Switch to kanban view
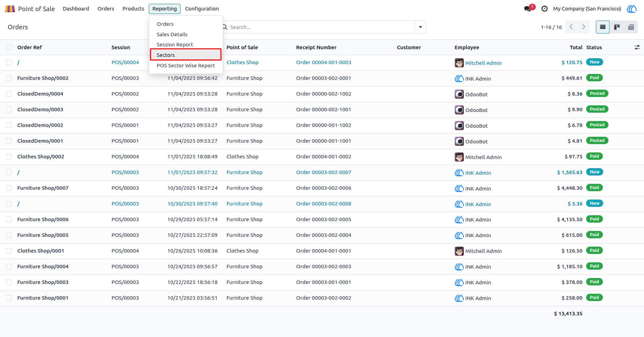The width and height of the screenshot is (644, 337). pos(617,27)
